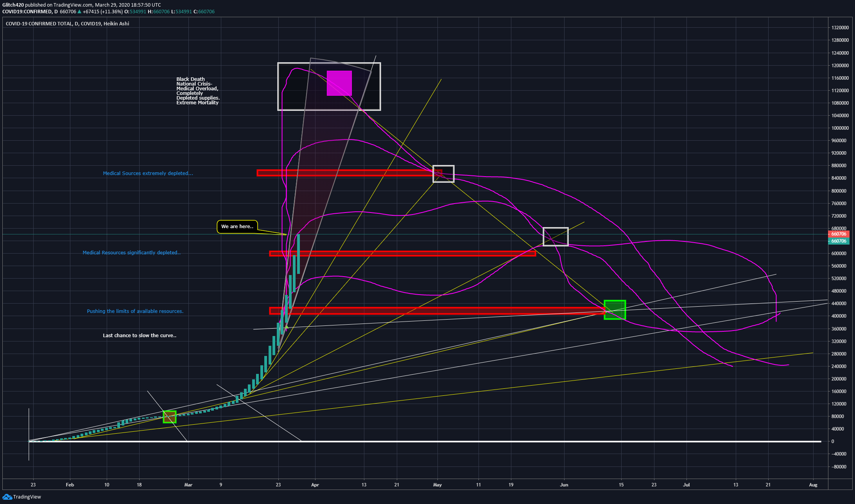Click the COVID19:CONFIRMED symbol text

pos(27,12)
